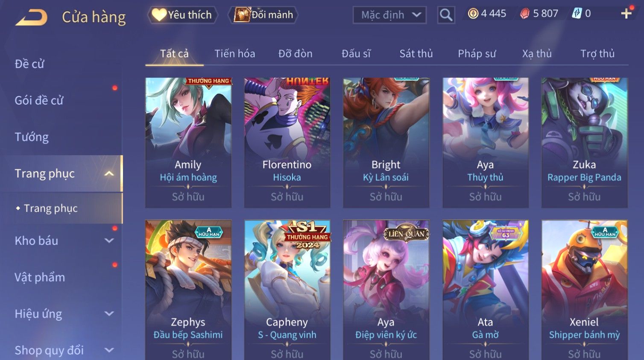Screen dimensions: 644x360
Task: Click the red ruby currency icon
Action: point(524,14)
